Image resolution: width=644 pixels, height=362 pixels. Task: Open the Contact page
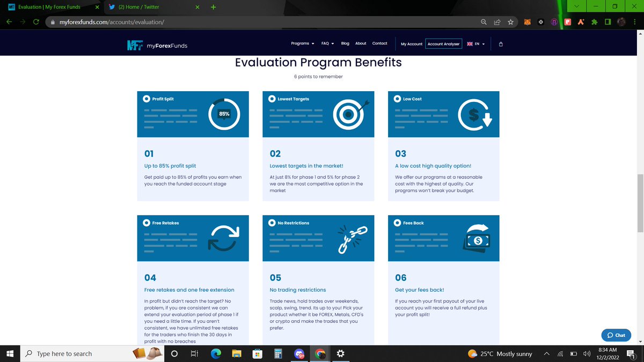point(379,43)
